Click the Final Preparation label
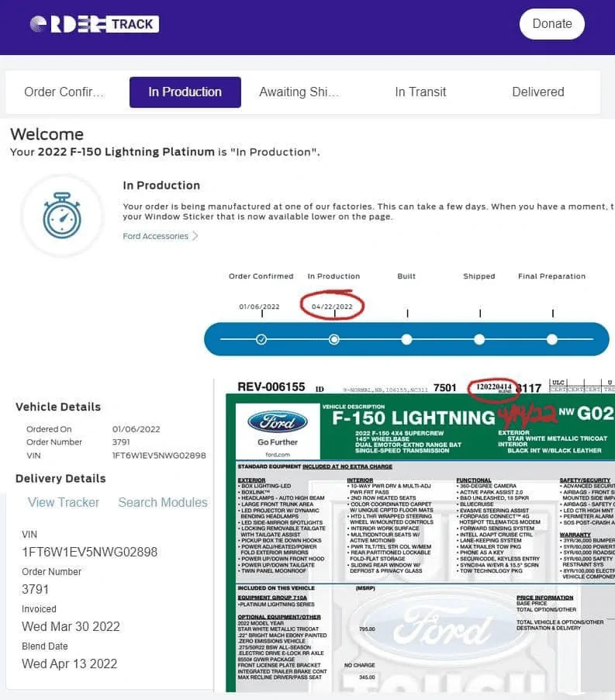615x700 pixels. pyautogui.click(x=551, y=276)
